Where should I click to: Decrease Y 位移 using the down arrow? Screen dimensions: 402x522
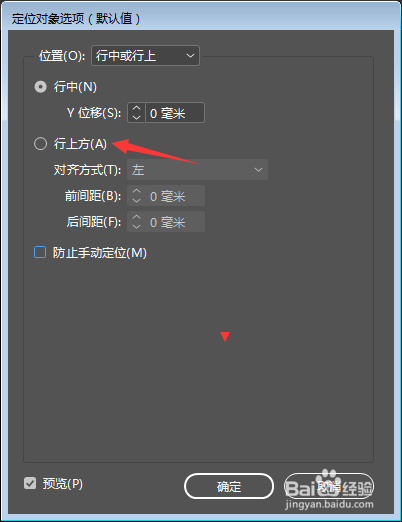coord(136,117)
